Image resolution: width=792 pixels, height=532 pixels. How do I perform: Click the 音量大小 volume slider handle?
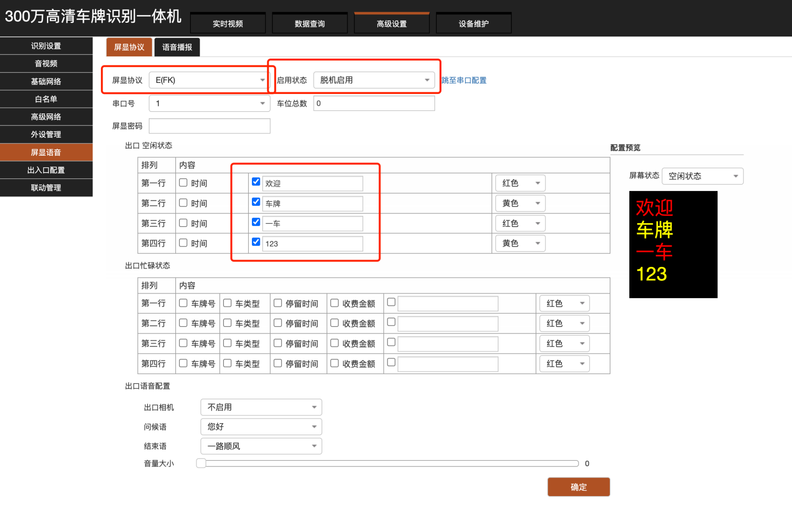tap(201, 463)
